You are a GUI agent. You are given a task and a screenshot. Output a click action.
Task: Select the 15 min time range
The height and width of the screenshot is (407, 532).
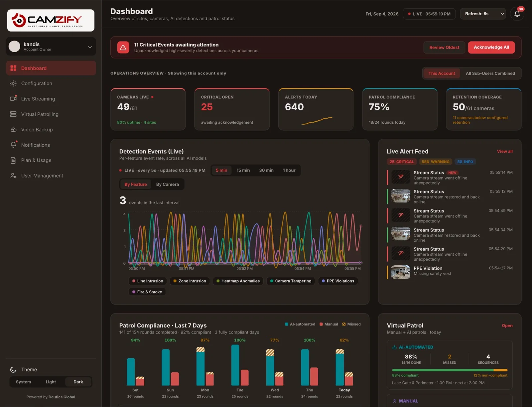(x=243, y=170)
